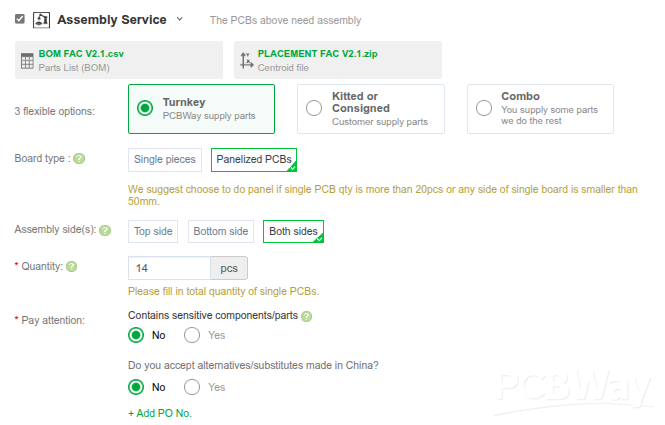
Task: Click the centroid placement file icon
Action: pyautogui.click(x=247, y=60)
